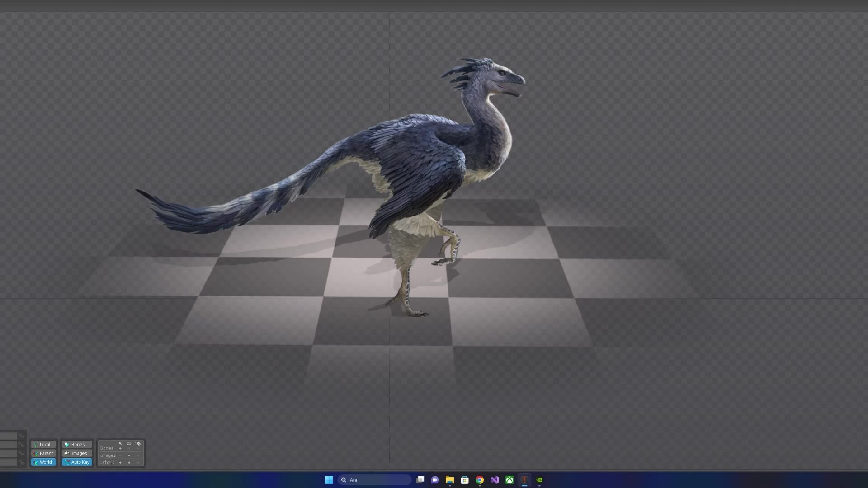Click the lock column header icon in visibility panel
Viewport: 868px width, 488px height.
pos(138,444)
